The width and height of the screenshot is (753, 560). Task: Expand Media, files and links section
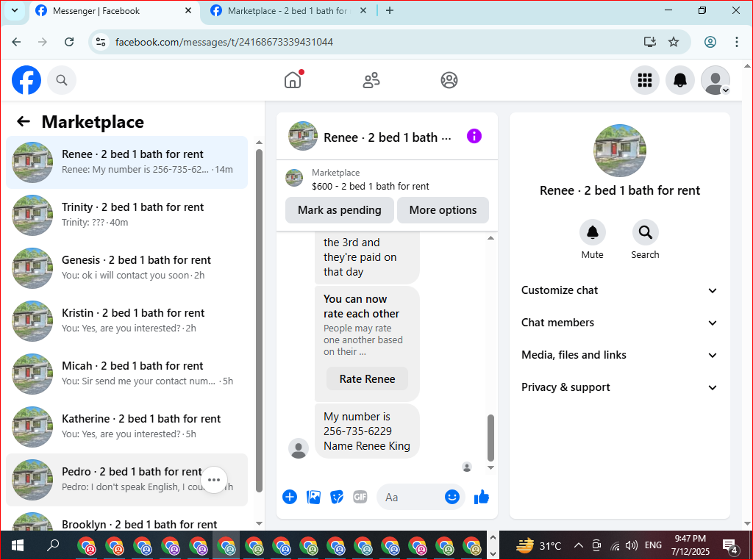619,355
